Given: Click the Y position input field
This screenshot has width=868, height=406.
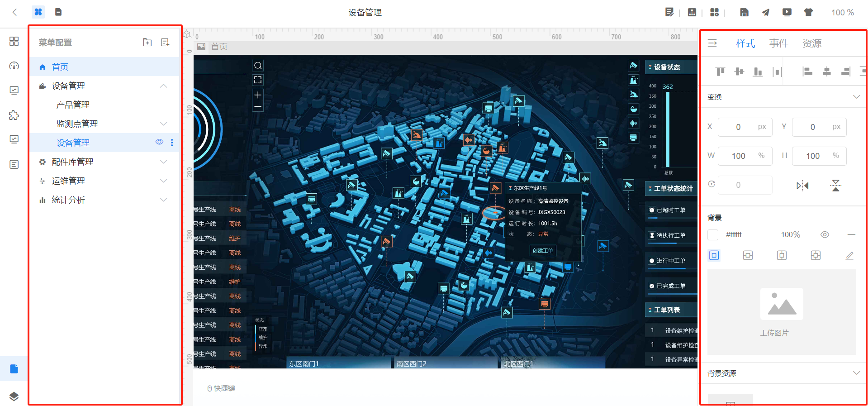Looking at the screenshot, I should [x=819, y=127].
